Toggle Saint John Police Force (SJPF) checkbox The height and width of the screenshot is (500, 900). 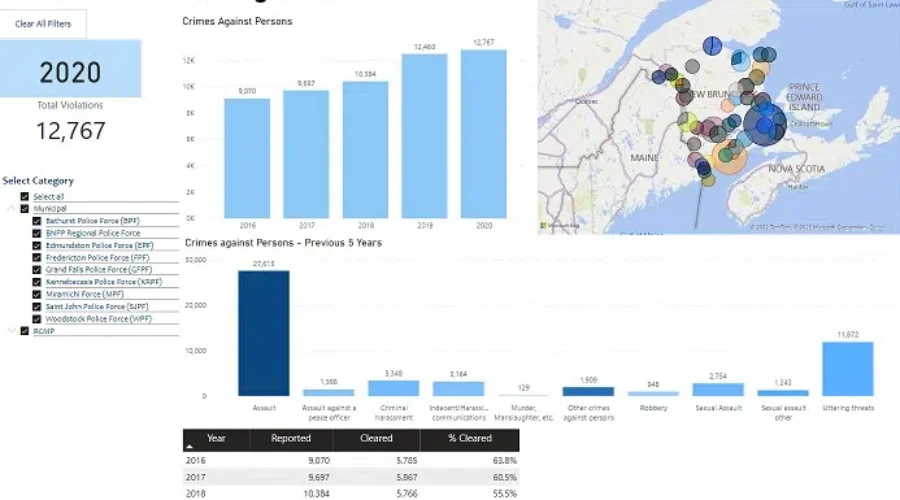point(37,307)
